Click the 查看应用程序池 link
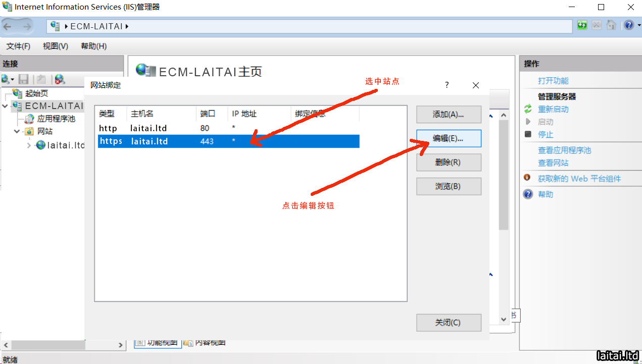The image size is (642, 364). pyautogui.click(x=564, y=150)
